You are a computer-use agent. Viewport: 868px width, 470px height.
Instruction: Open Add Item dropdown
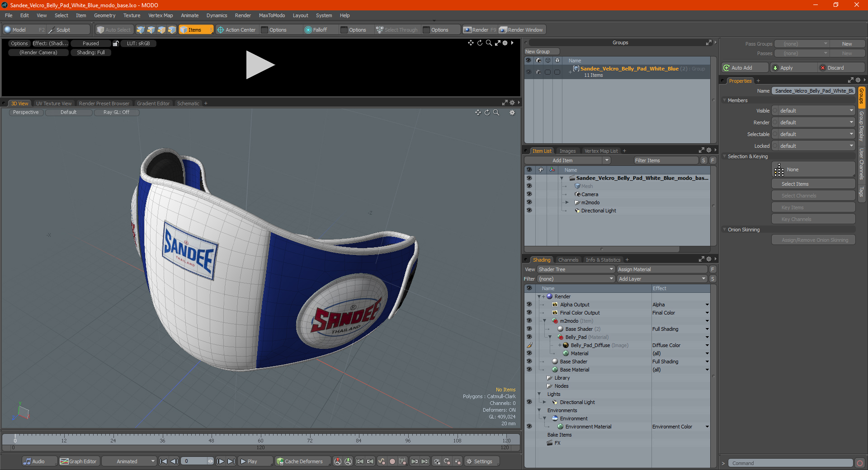(567, 160)
